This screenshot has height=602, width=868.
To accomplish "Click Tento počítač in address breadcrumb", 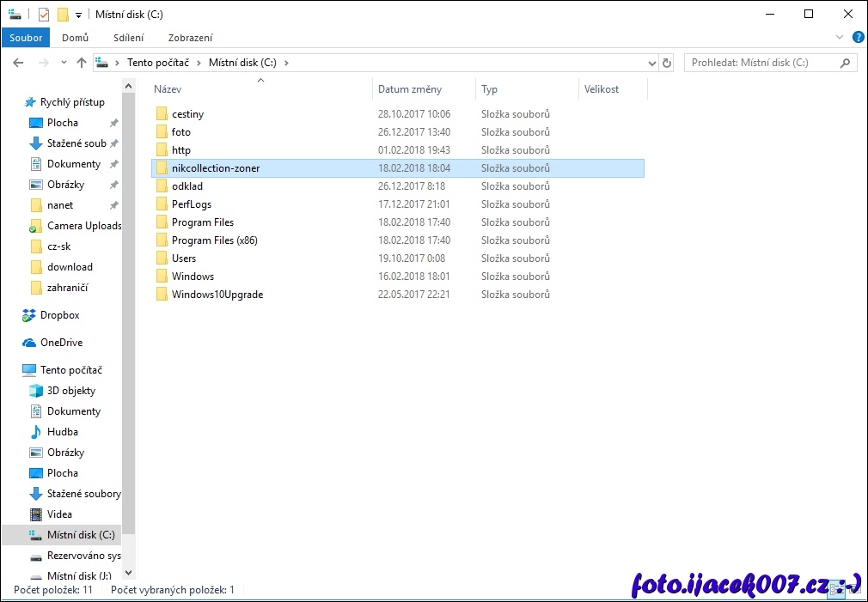I will pos(162,63).
